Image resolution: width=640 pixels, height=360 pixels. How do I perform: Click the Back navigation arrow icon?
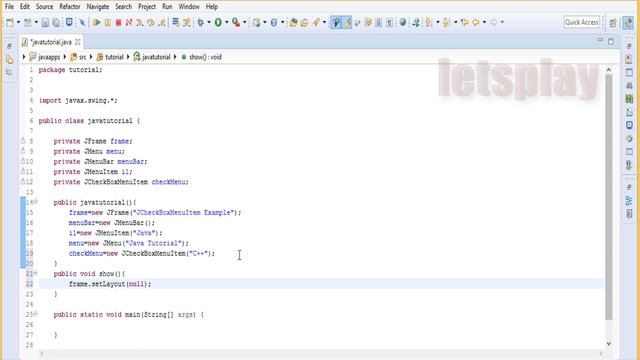pyautogui.click(x=476, y=22)
